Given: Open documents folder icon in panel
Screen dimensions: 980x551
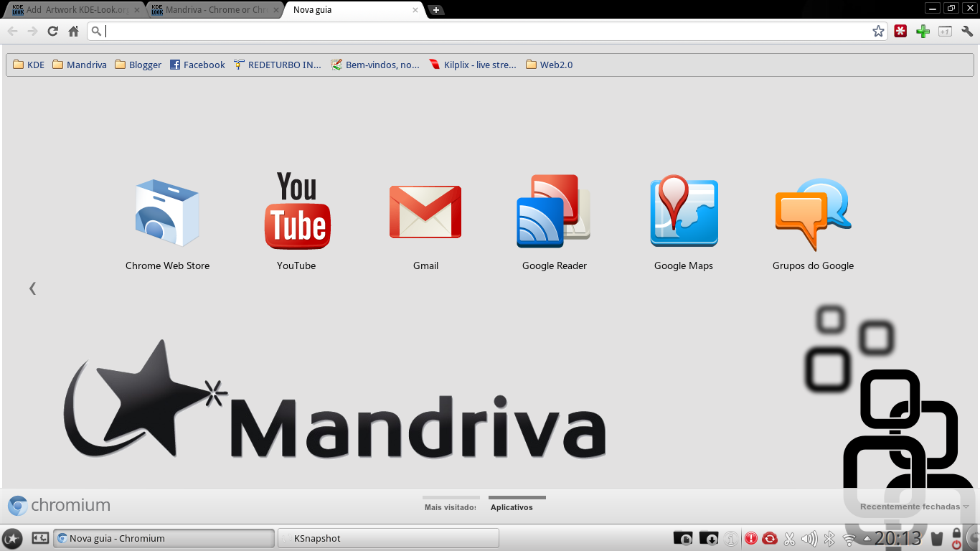Looking at the screenshot, I should pos(683,538).
